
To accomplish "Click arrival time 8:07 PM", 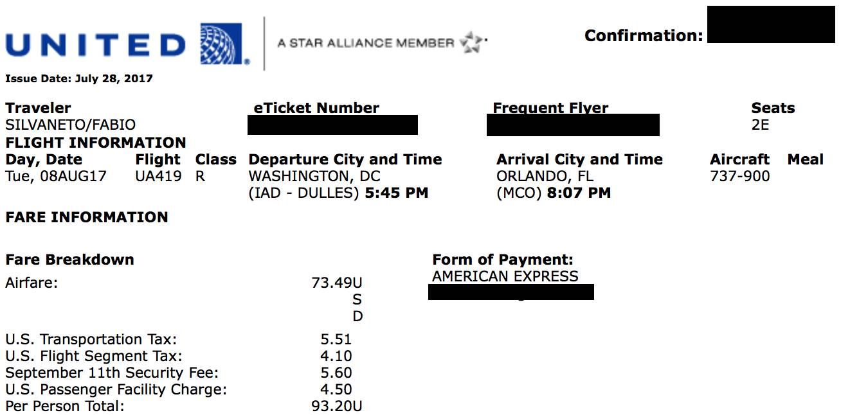I will click(x=579, y=193).
